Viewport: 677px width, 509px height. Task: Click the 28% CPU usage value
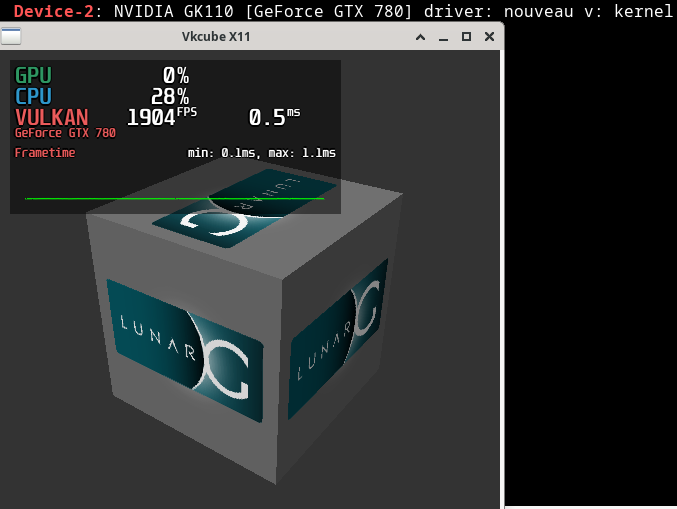click(170, 96)
